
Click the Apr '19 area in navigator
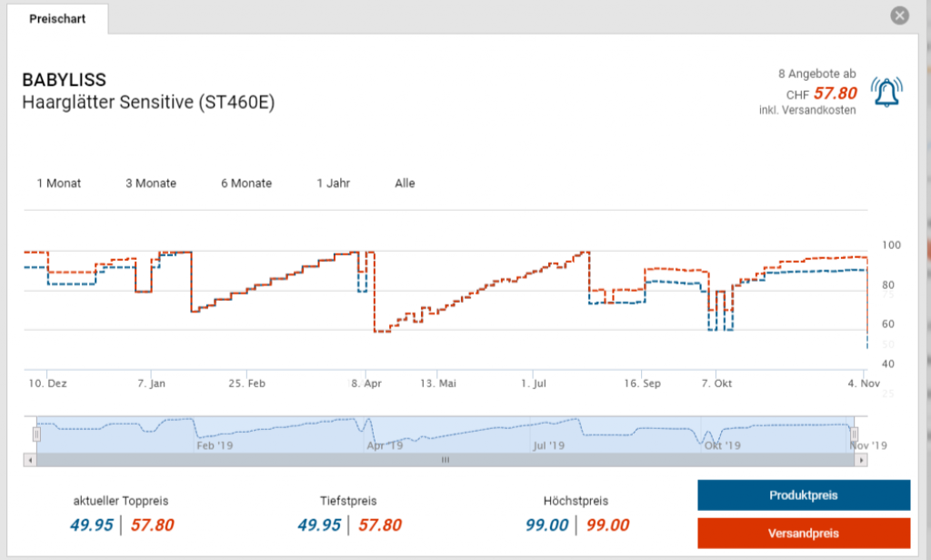(384, 445)
